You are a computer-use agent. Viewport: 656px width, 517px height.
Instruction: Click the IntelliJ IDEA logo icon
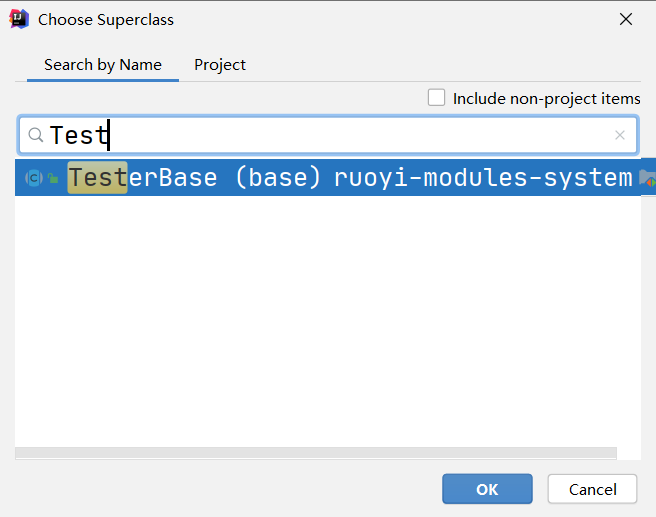(18, 19)
